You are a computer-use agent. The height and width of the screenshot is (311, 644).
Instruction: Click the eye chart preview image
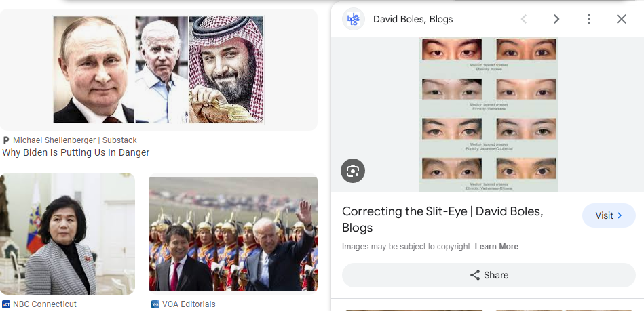coord(489,115)
